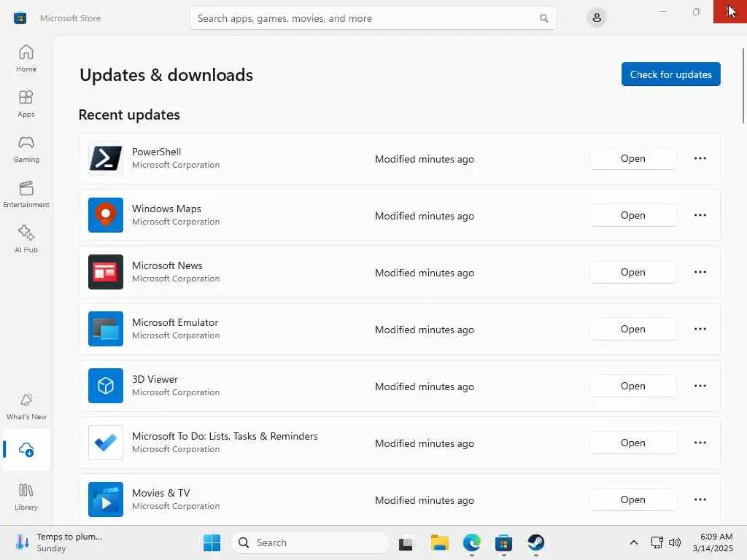This screenshot has height=560, width=747.
Task: Open the Apps section
Action: coord(26,104)
